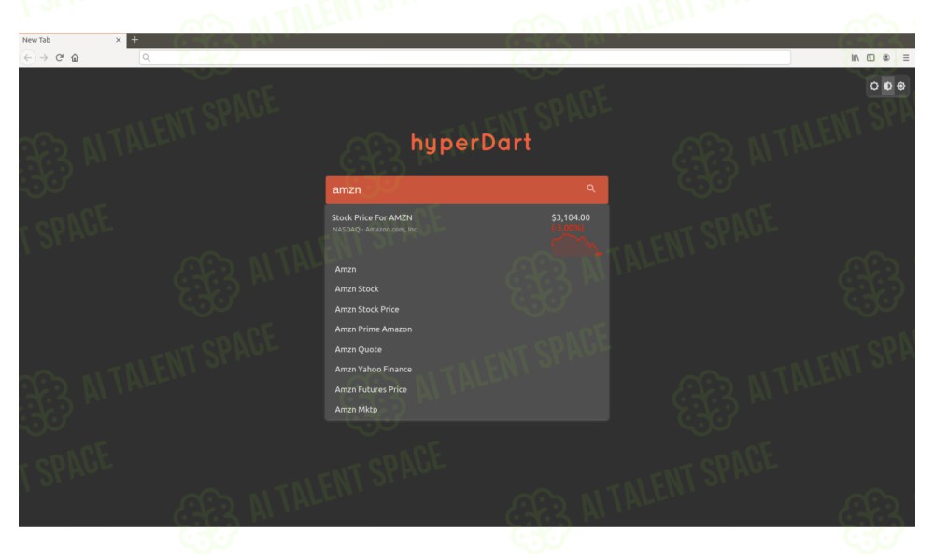Screen dimensions: 934x560
Task: Click the forward navigation arrow
Action: [x=44, y=58]
